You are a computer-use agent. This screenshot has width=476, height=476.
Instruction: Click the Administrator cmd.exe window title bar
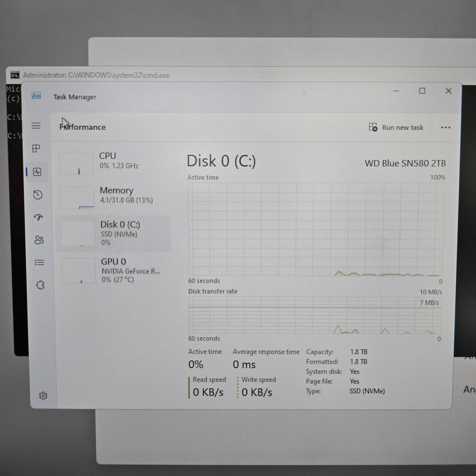coord(222,75)
